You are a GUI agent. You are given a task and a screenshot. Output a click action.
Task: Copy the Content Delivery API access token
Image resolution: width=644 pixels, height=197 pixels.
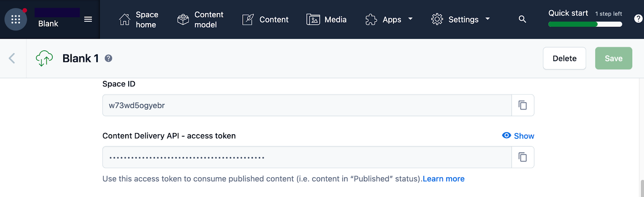(522, 157)
